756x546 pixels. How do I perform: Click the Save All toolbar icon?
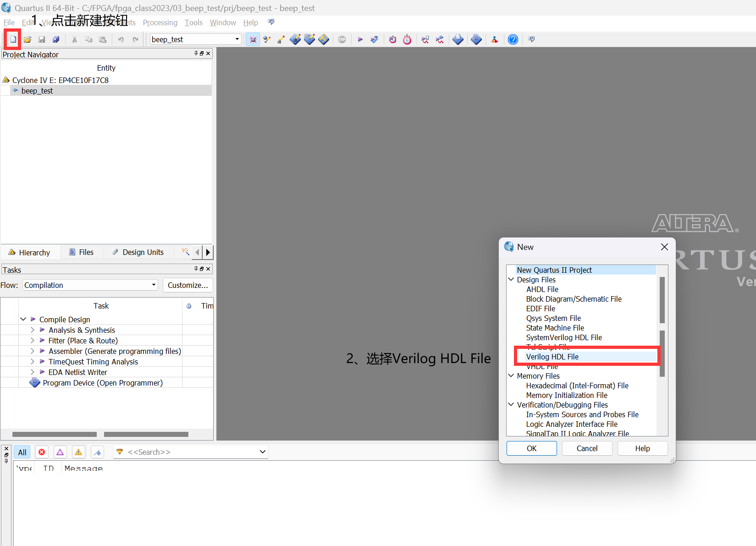pos(56,39)
